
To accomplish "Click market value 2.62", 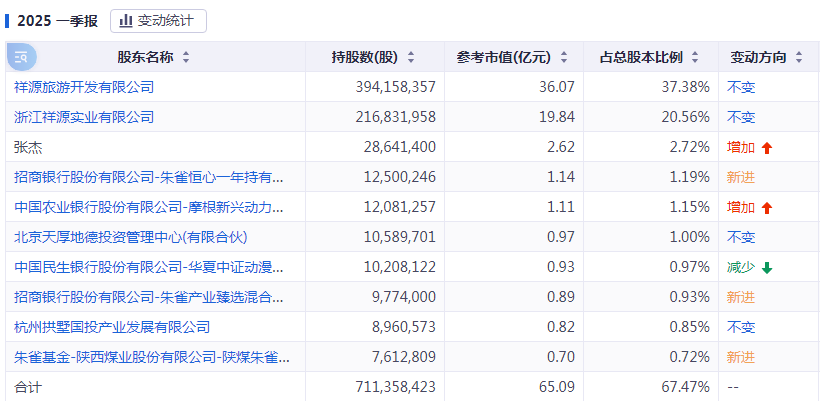I will pyautogui.click(x=561, y=147).
